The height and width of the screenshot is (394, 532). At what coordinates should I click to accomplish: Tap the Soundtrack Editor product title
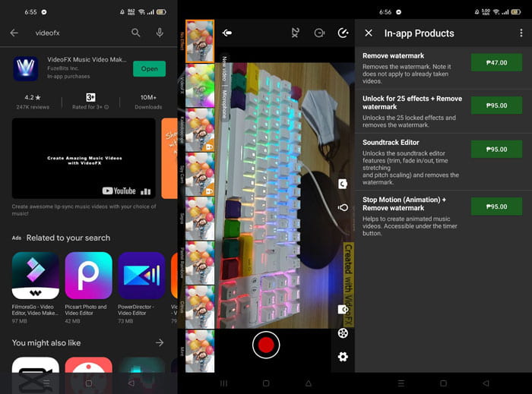391,143
